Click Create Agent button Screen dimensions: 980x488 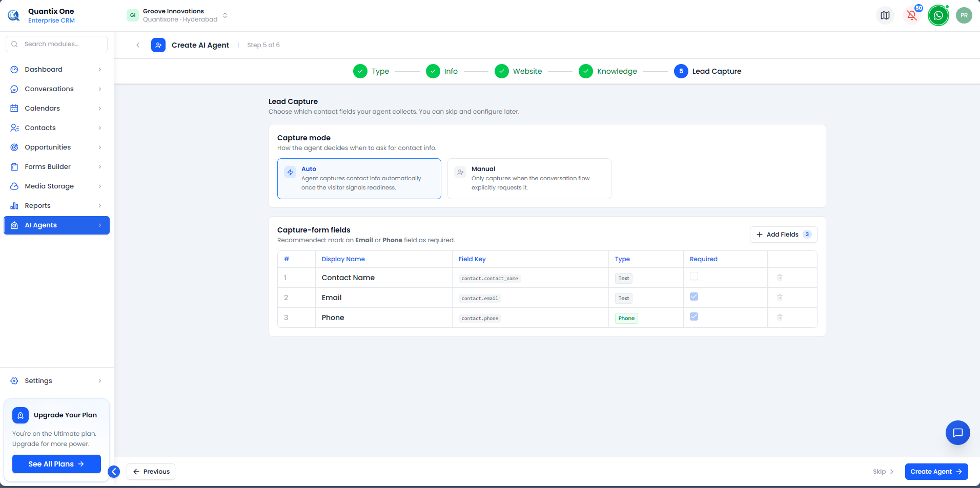coord(936,472)
